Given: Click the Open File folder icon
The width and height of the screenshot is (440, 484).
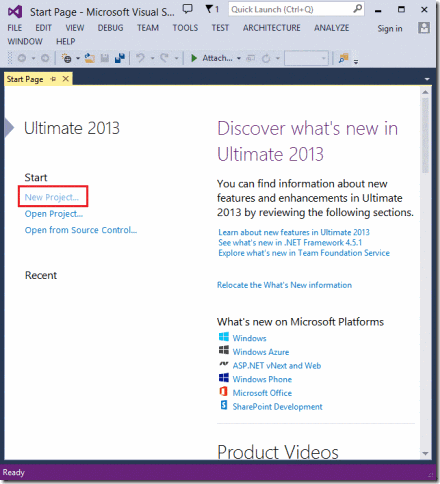Looking at the screenshot, I should click(x=89, y=58).
